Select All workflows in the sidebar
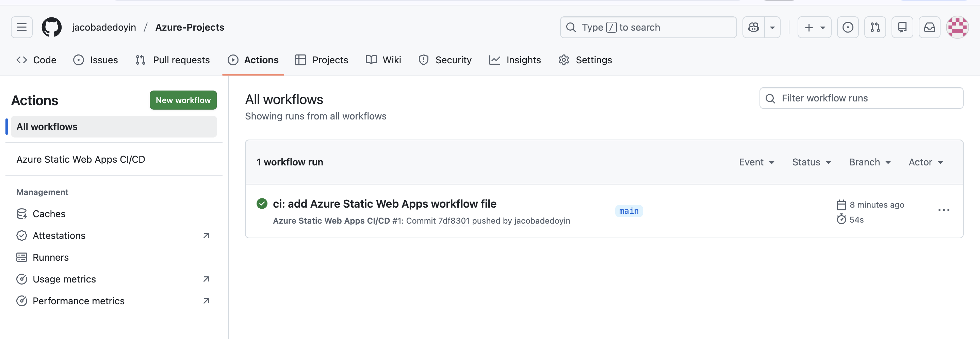 click(114, 127)
